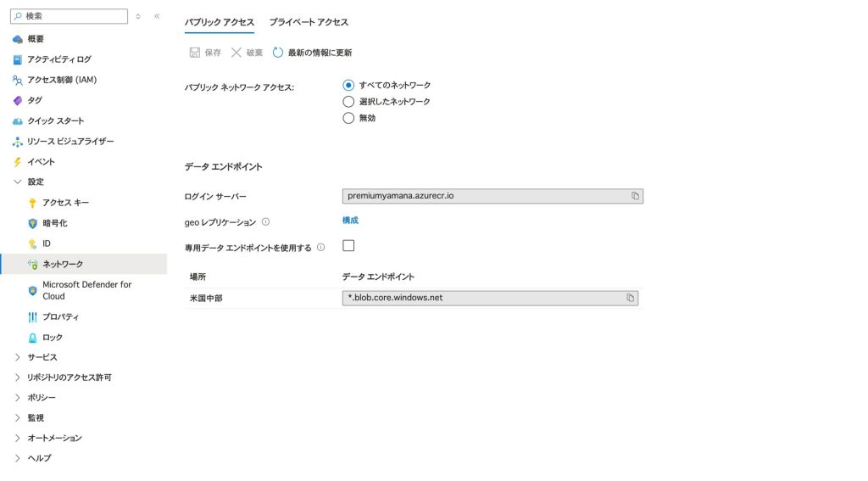Viewport: 868px width, 481px height.
Task: Expand the 監視 section
Action: click(18, 417)
